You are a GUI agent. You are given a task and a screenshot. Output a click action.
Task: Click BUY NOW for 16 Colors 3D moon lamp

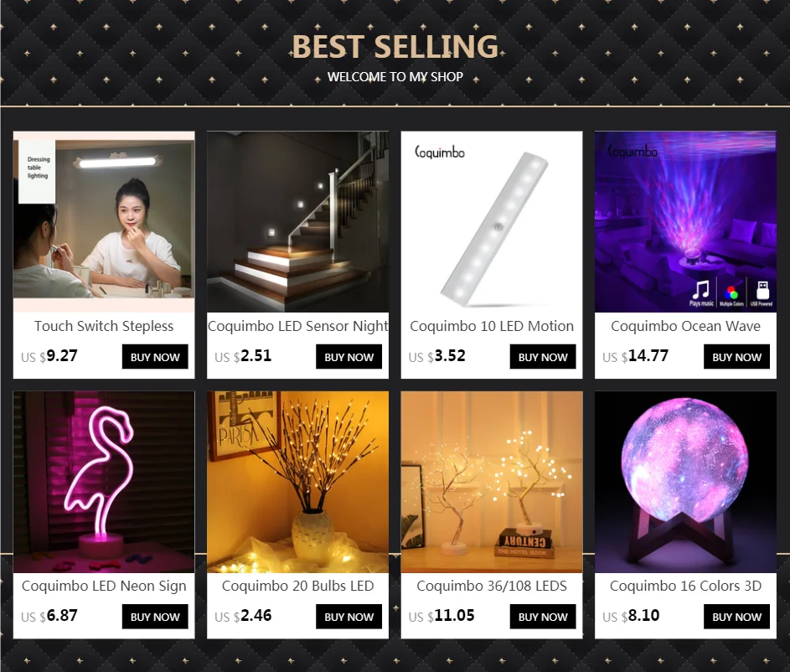tap(736, 617)
